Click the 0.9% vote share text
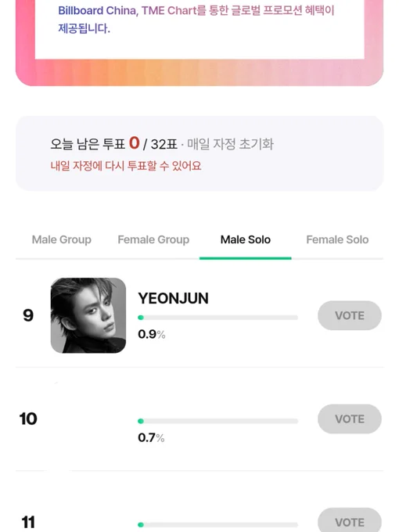Screen dimensions: 399x532 point(151,334)
